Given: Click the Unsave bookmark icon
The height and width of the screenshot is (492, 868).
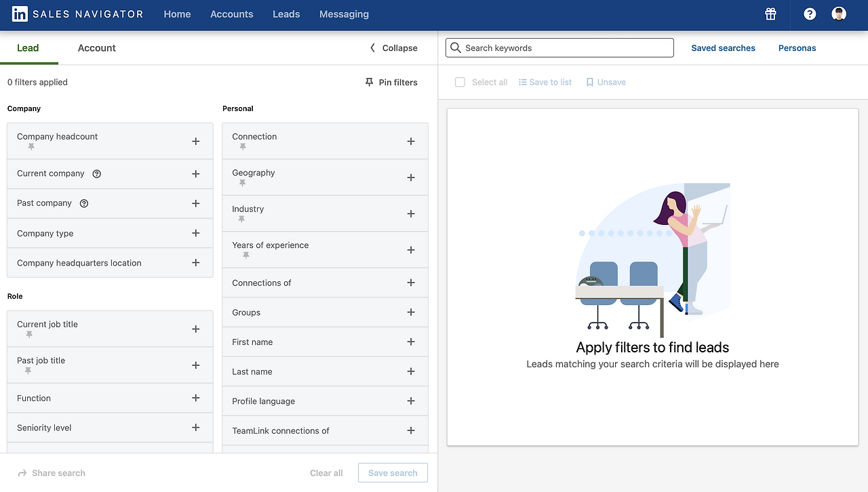Looking at the screenshot, I should click(590, 82).
